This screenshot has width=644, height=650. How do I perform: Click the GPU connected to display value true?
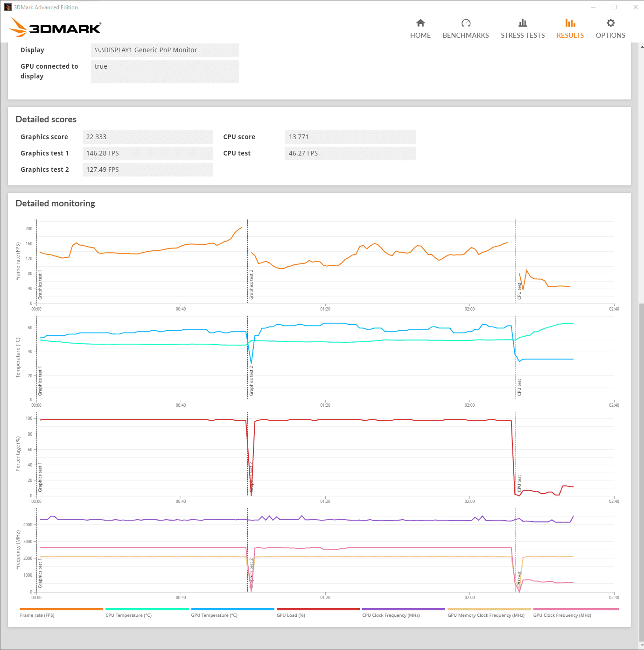pyautogui.click(x=165, y=71)
